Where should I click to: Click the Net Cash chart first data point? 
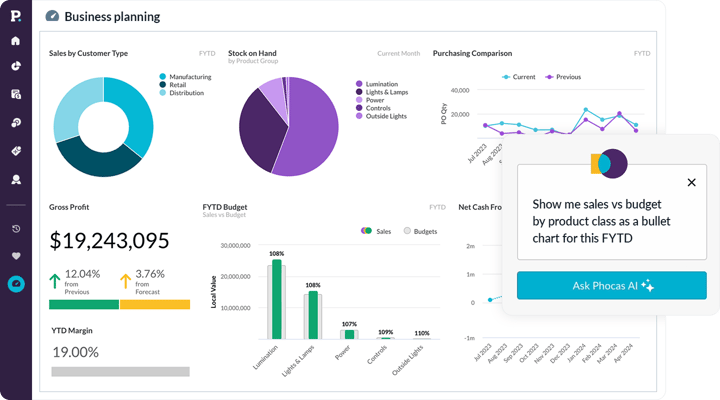[490, 300]
